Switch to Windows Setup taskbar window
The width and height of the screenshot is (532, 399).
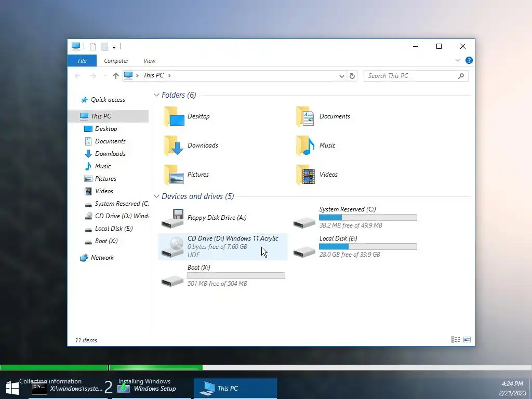(151, 389)
